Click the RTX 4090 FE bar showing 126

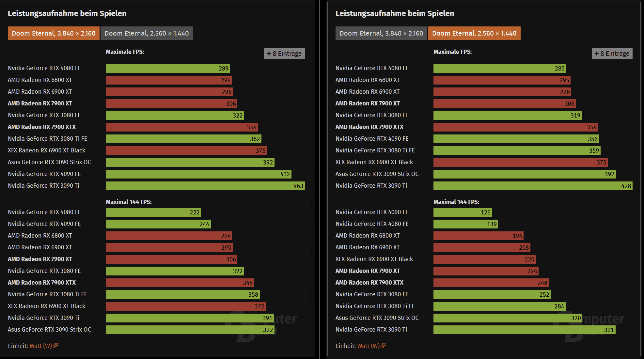click(463, 212)
